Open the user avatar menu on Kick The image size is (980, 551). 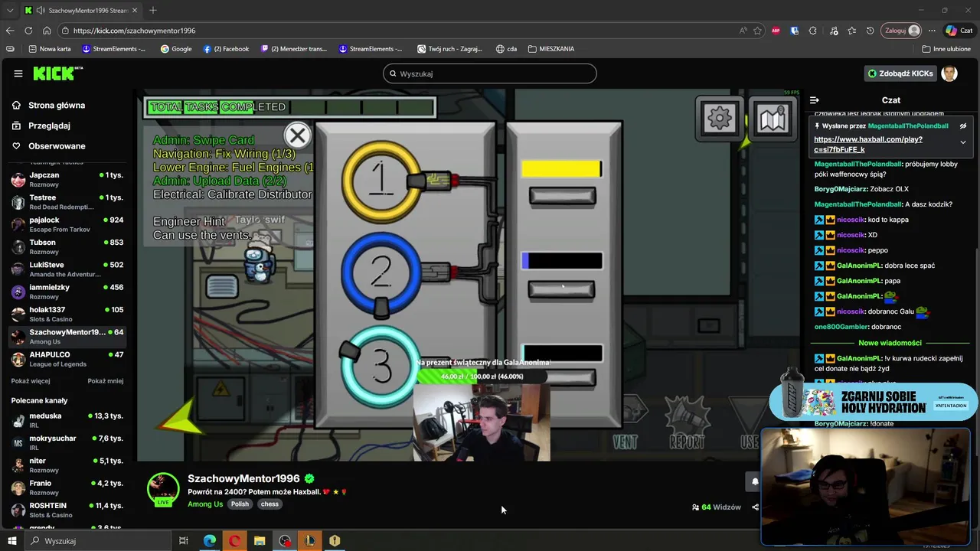(949, 73)
